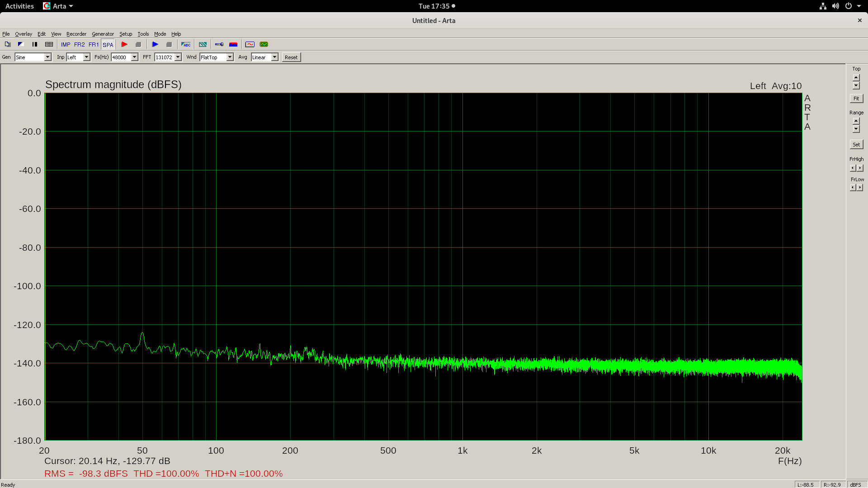Toggle the two-bar pause icon in toolbar
Image resolution: width=868 pixels, height=488 pixels.
pos(35,44)
